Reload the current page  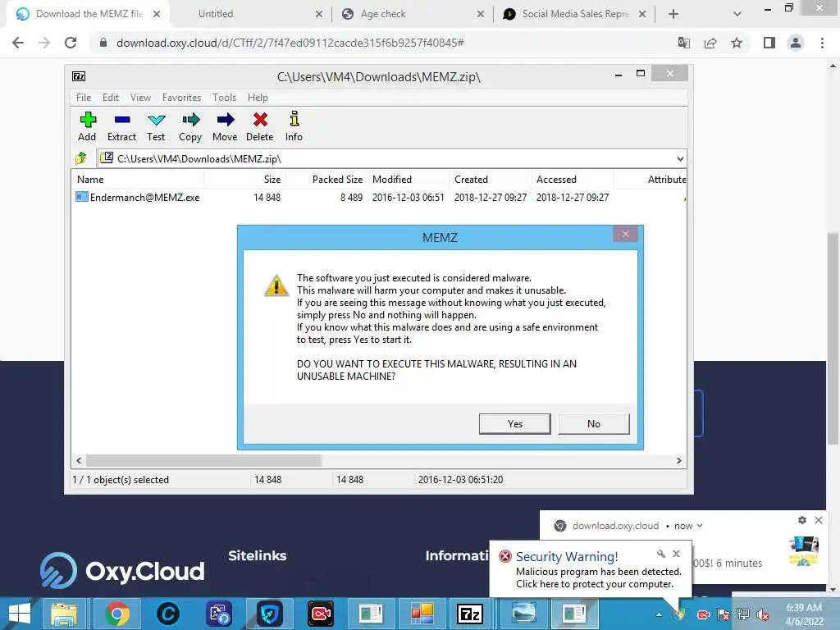click(71, 43)
